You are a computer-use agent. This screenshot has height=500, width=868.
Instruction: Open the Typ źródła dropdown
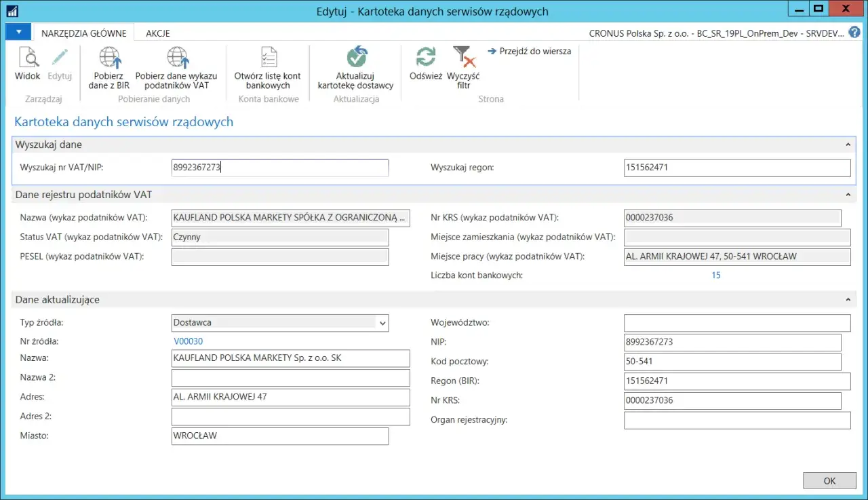(x=382, y=323)
